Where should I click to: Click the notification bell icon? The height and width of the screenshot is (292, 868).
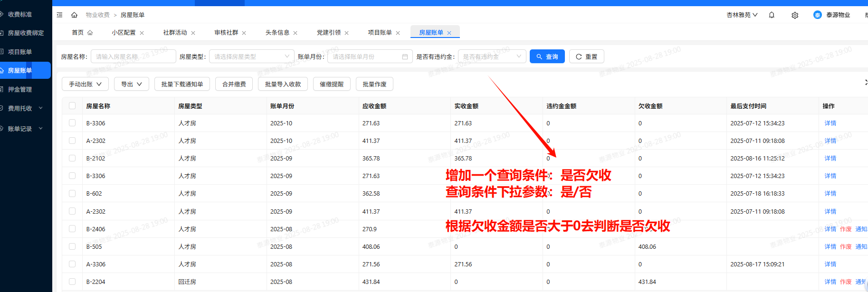(x=772, y=15)
